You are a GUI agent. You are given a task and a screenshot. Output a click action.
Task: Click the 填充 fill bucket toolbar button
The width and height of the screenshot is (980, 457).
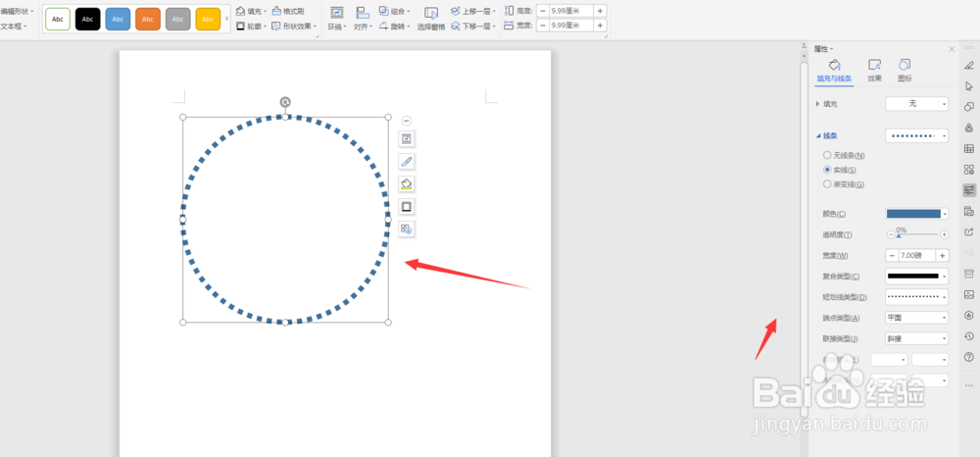[x=251, y=11]
